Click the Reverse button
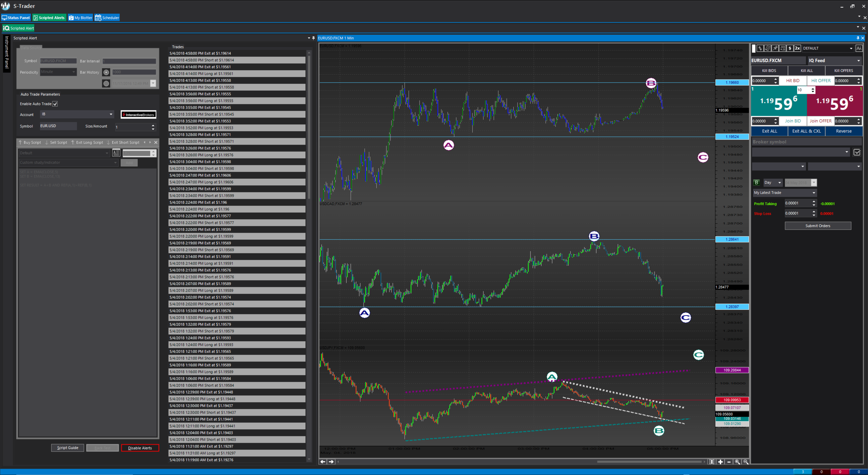 [844, 131]
